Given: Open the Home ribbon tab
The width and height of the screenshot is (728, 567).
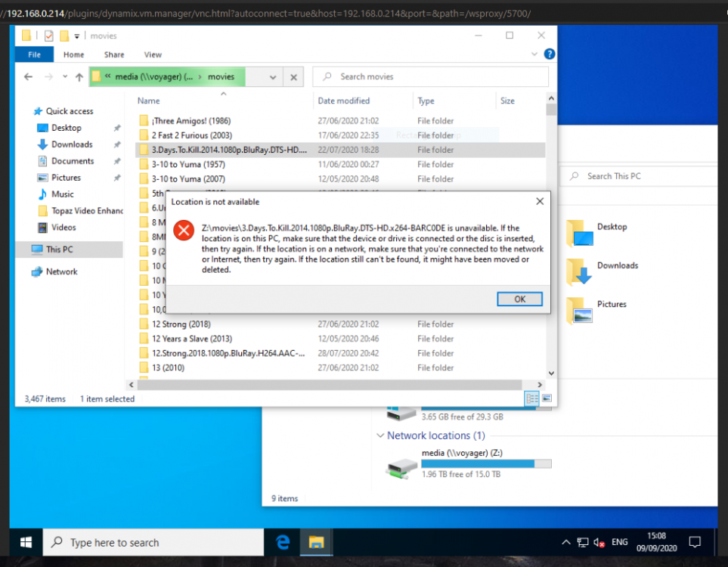Looking at the screenshot, I should (73, 54).
